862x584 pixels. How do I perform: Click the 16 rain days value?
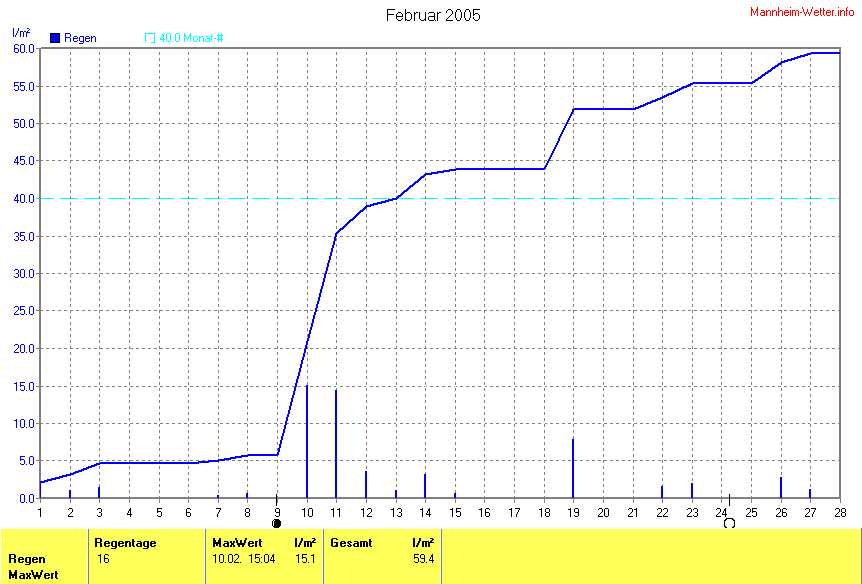pyautogui.click(x=102, y=559)
